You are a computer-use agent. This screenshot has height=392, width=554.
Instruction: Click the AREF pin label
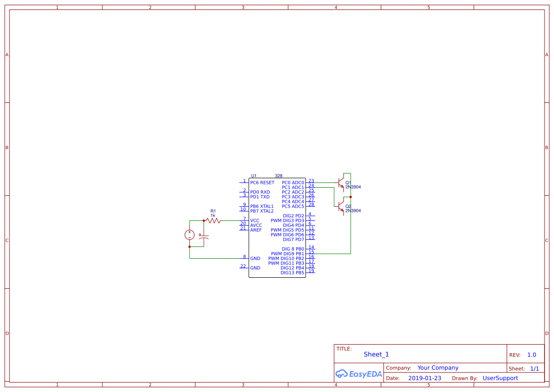(255, 230)
